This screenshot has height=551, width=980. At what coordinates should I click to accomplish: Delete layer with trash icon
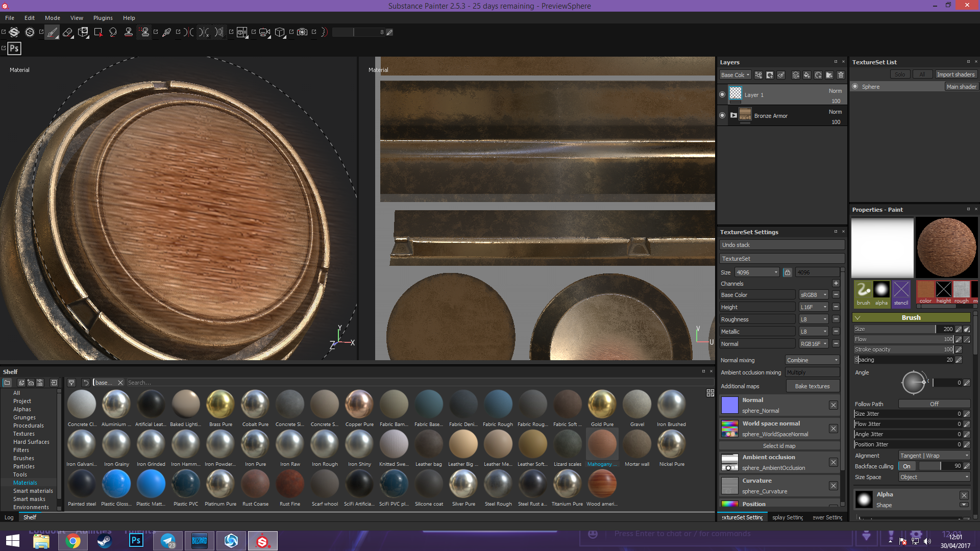coord(841,75)
